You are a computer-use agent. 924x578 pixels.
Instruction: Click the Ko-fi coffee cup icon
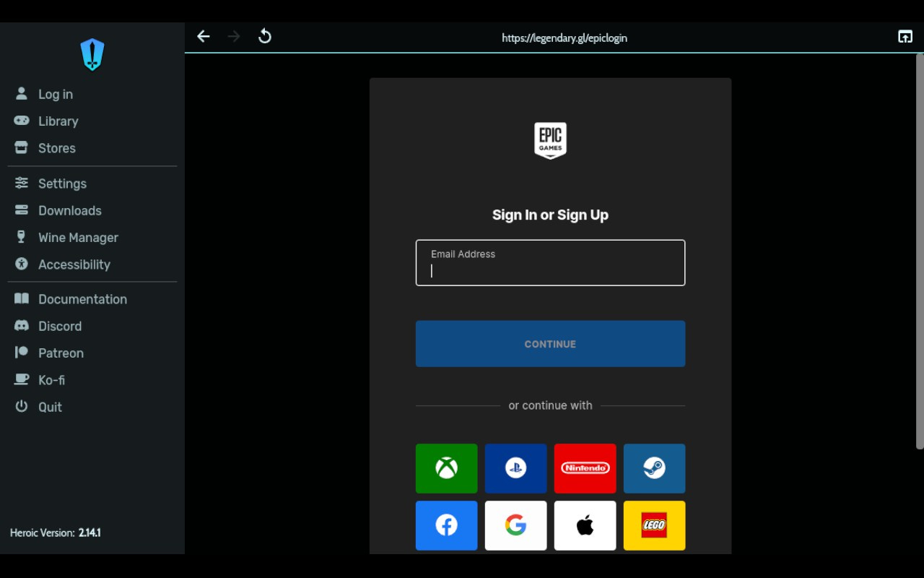[x=22, y=379]
